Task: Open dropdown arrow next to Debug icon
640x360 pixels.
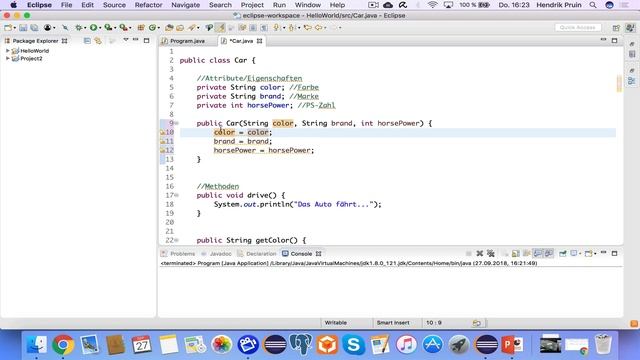Action: tap(84, 28)
